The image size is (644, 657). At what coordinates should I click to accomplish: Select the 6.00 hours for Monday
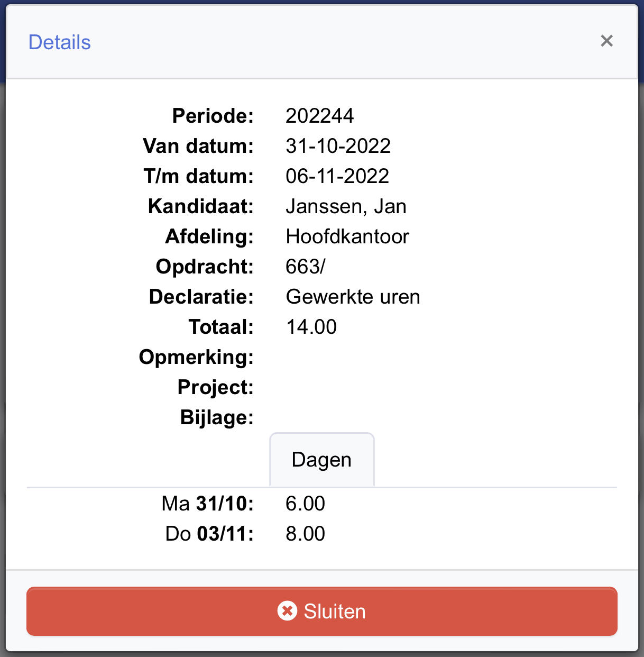305,504
